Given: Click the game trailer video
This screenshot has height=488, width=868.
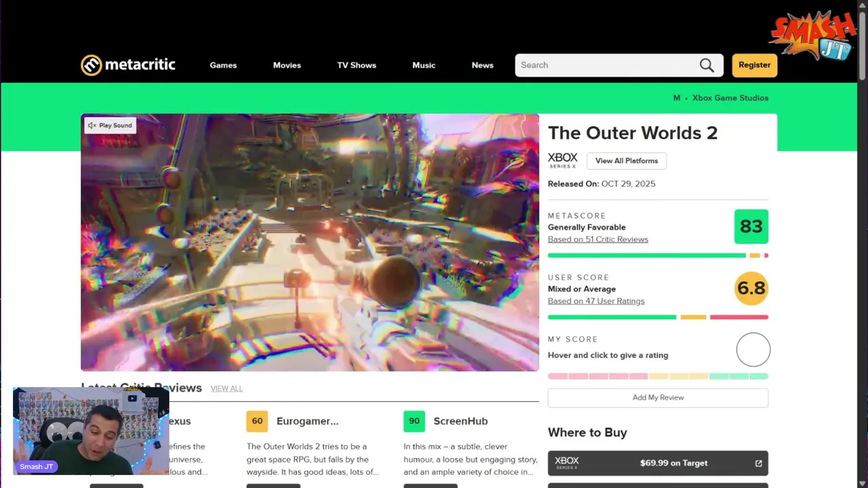Looking at the screenshot, I should coord(310,243).
